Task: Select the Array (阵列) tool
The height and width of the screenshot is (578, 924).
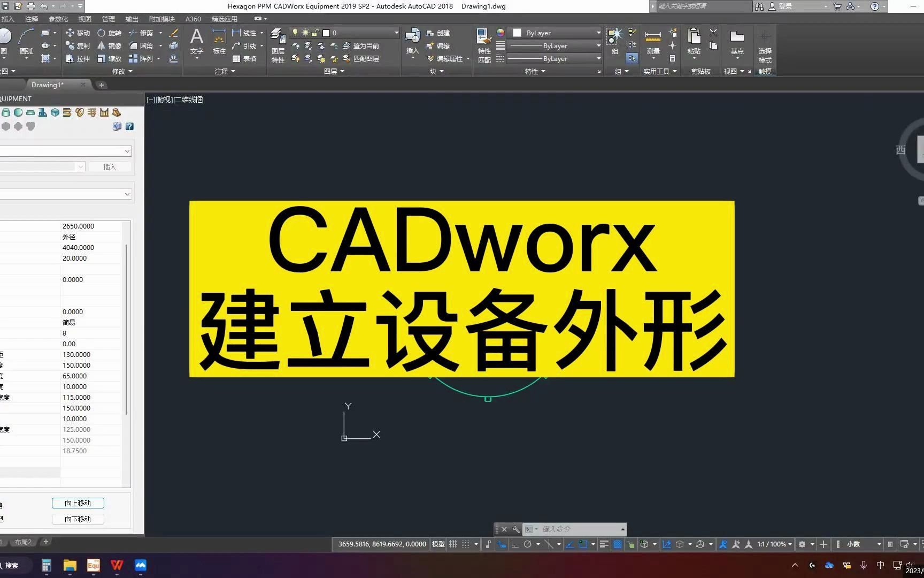Action: coord(141,58)
